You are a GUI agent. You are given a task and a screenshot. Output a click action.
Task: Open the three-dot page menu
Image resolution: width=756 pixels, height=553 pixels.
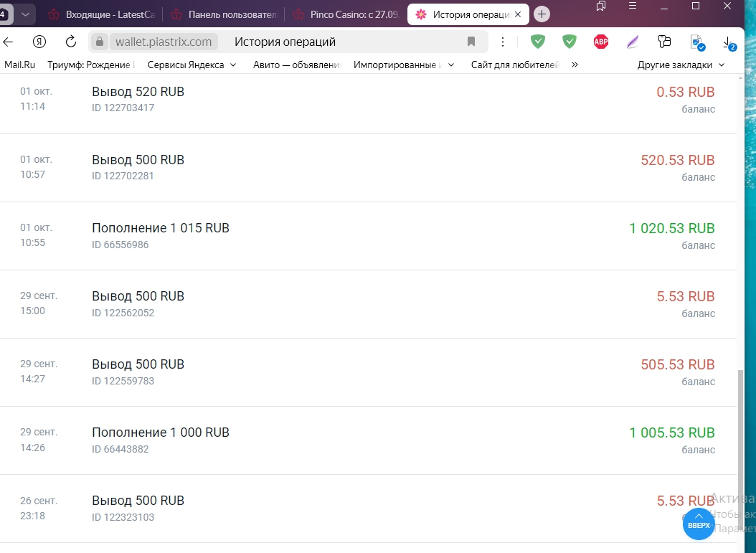pos(502,42)
